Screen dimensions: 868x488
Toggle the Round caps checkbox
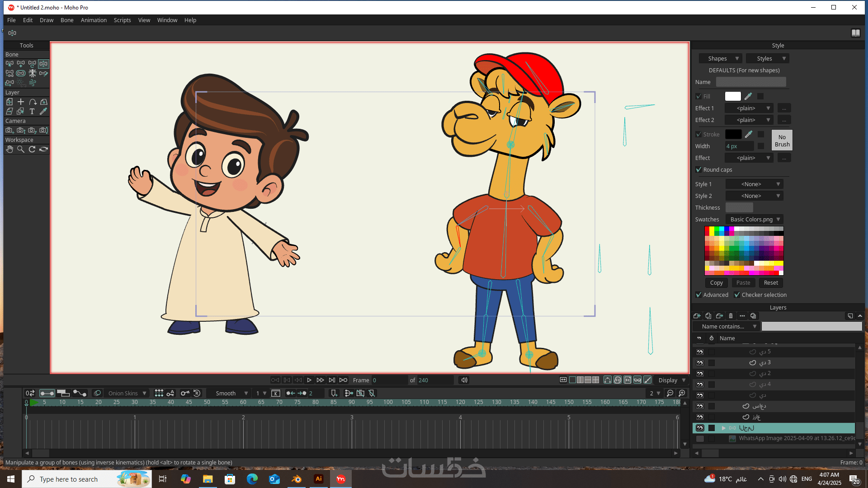point(699,169)
